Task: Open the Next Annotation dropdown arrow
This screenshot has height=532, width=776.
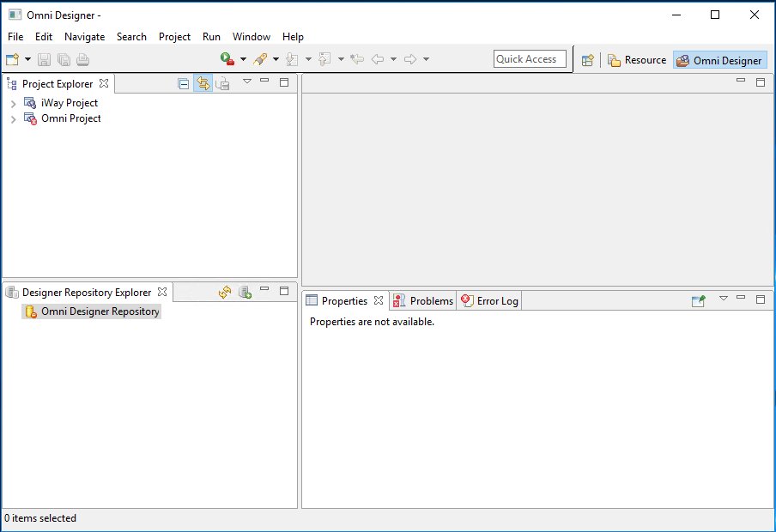Action: 308,59
